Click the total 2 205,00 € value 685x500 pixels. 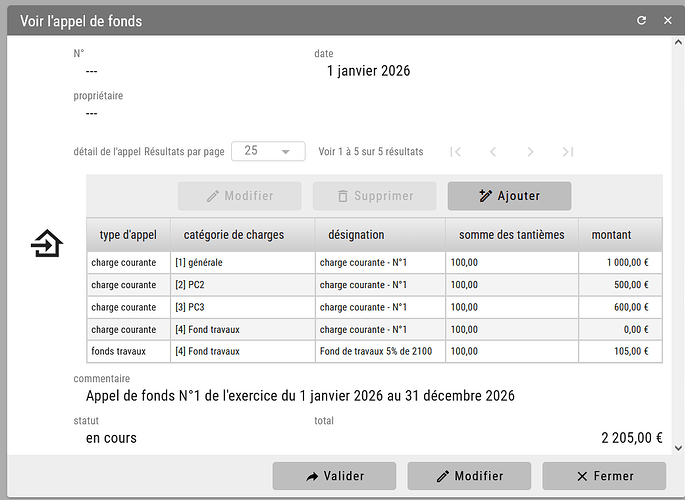pos(632,438)
